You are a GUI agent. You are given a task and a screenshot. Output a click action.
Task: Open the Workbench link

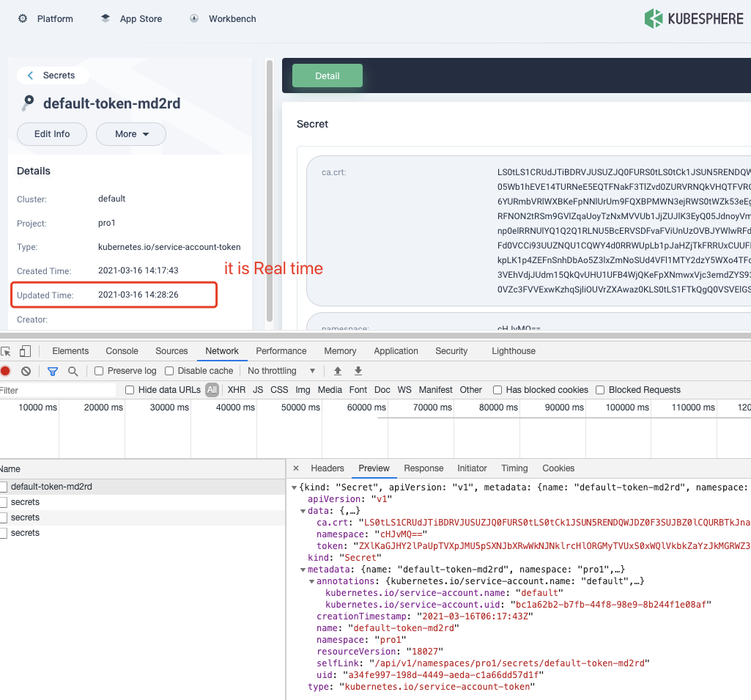coord(232,18)
